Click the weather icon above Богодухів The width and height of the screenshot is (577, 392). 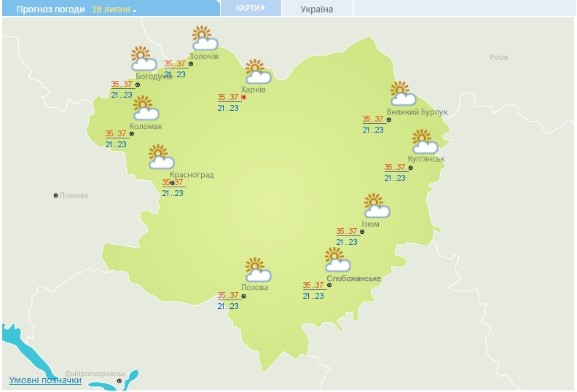[144, 58]
